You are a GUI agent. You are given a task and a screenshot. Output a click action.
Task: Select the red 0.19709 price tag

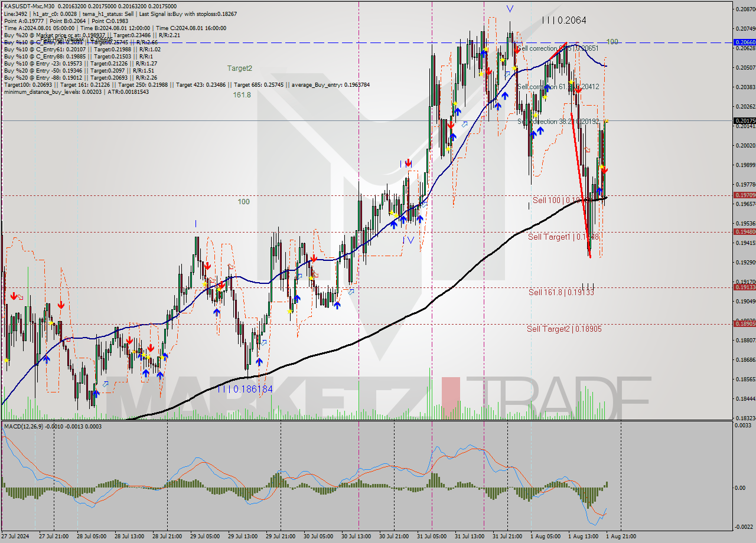[x=744, y=195]
